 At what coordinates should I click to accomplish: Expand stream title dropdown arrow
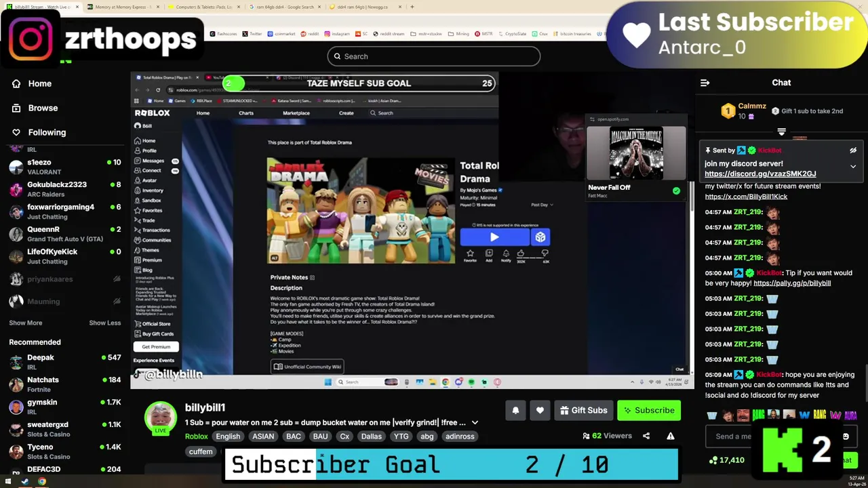click(475, 422)
